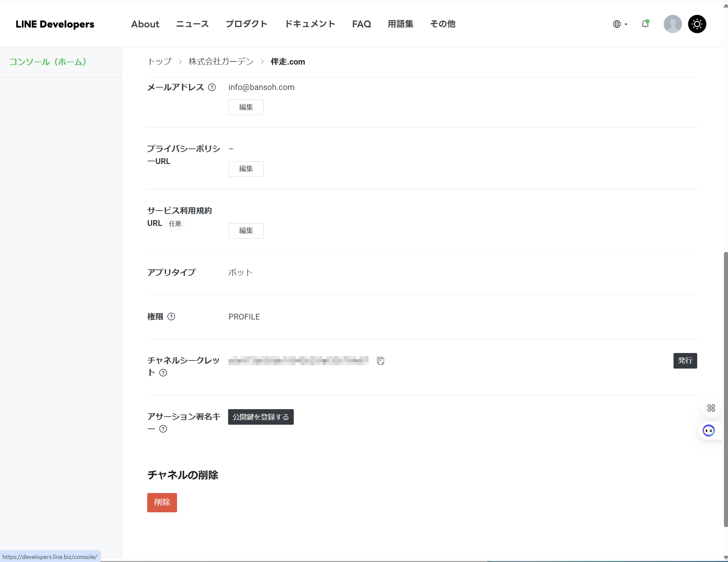Click the scrollbar down arrow
The width and height of the screenshot is (728, 562).
(x=725, y=558)
